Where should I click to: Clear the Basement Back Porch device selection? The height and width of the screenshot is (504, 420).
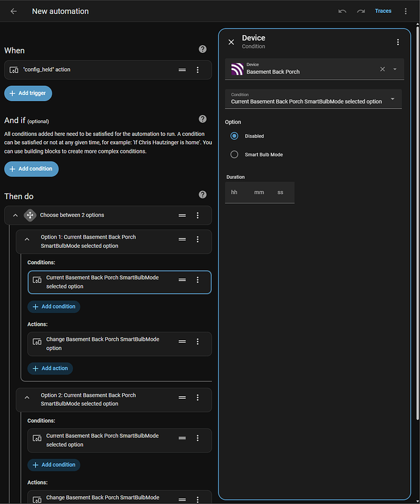click(382, 69)
